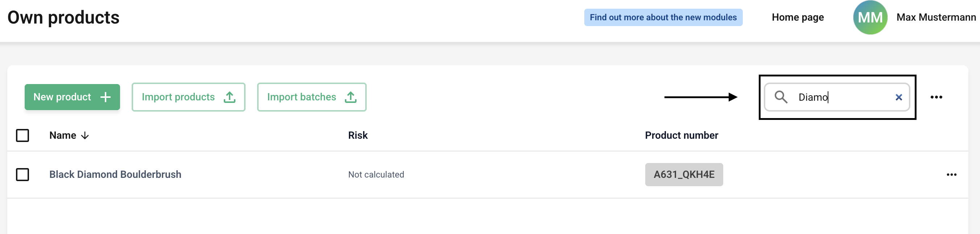Click the plus icon on New product
980x234 pixels.
pyautogui.click(x=106, y=97)
